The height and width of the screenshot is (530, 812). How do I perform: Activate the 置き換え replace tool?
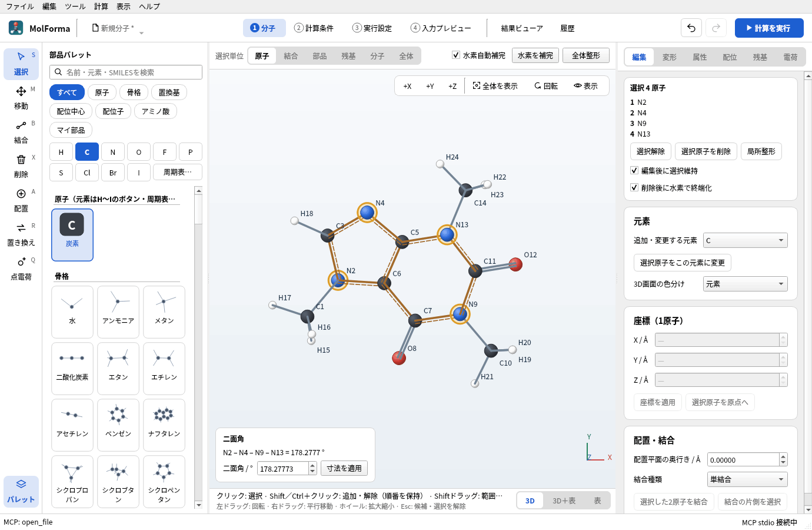click(21, 234)
